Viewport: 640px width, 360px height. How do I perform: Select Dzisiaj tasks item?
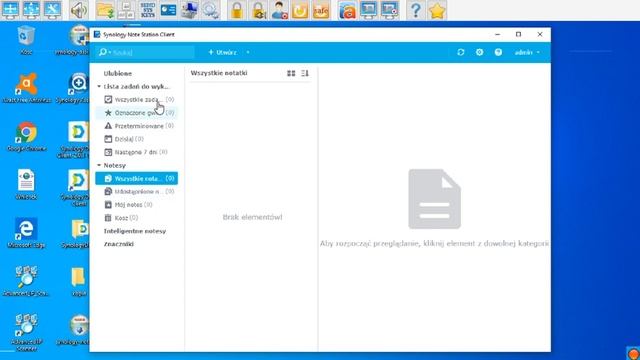[x=137, y=139]
